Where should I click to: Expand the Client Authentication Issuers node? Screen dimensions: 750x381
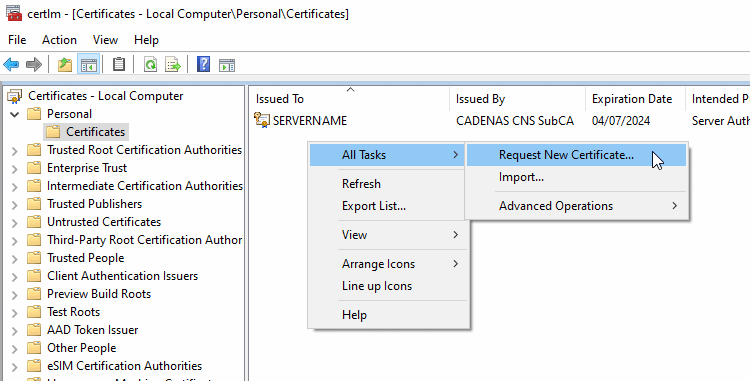coord(14,277)
